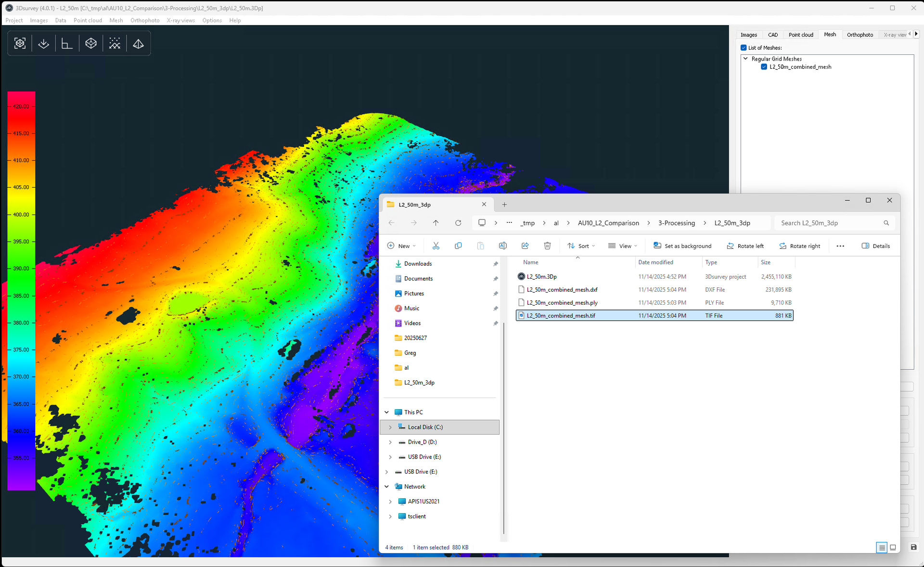Refresh the Explorer folder view
This screenshot has height=567, width=924.
458,223
